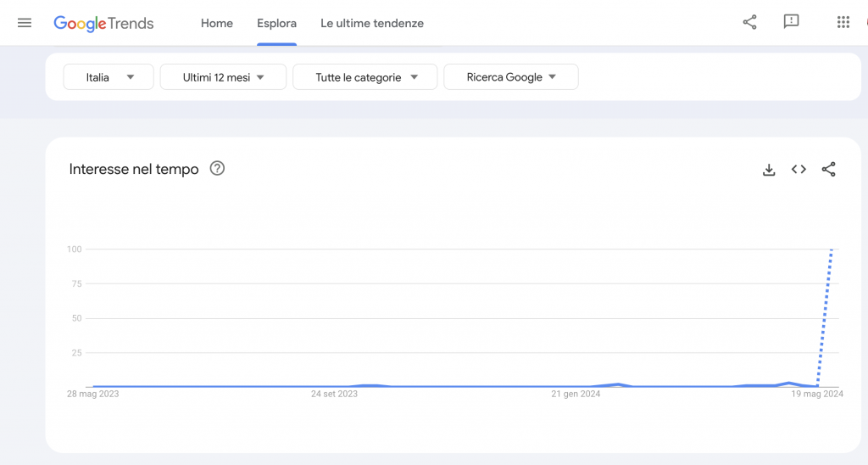868x465 pixels.
Task: Open the Ultimi 12 mesi time range dropdown
Action: (x=223, y=77)
